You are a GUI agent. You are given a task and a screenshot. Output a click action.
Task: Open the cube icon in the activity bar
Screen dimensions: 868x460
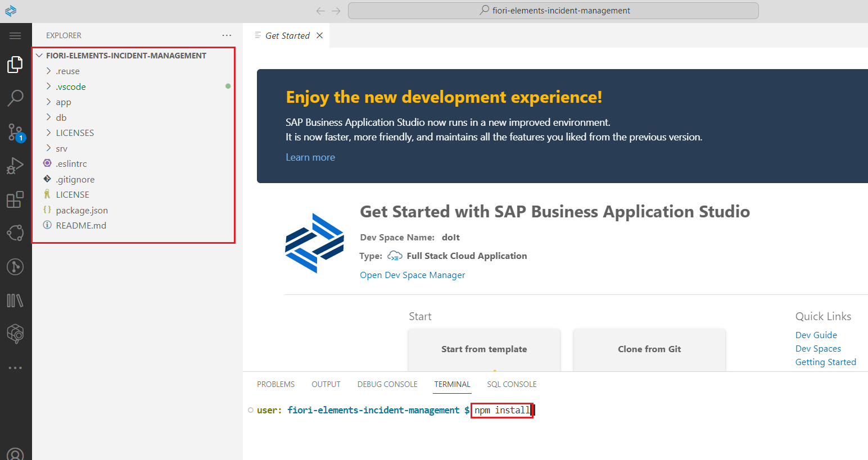pos(15,334)
